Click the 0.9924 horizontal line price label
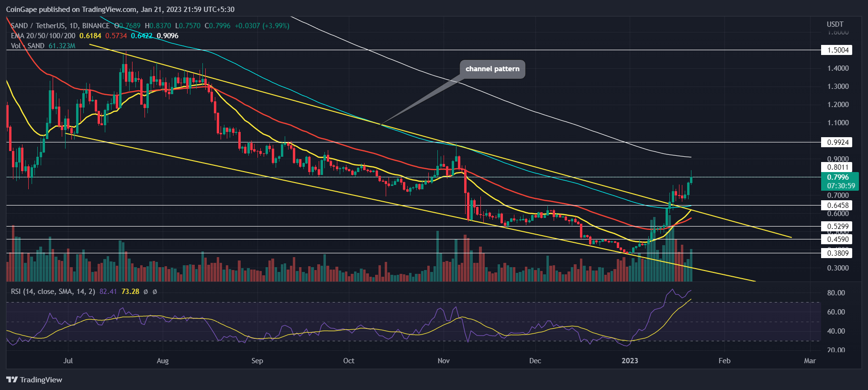Screen dimensions: 868x390 pos(837,142)
